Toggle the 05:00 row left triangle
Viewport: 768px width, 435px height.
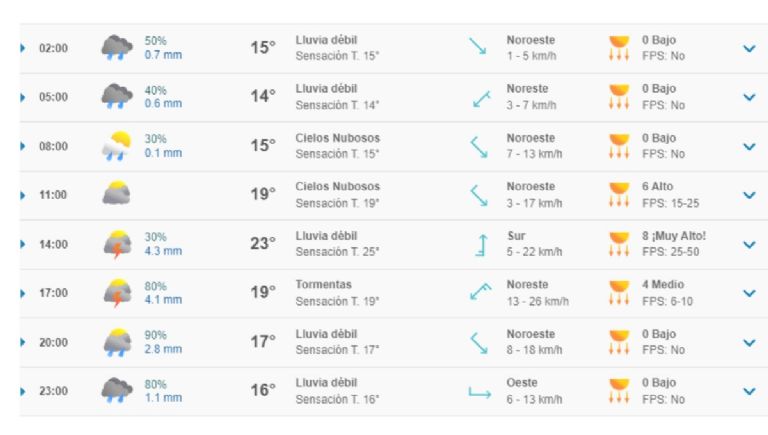click(x=22, y=97)
